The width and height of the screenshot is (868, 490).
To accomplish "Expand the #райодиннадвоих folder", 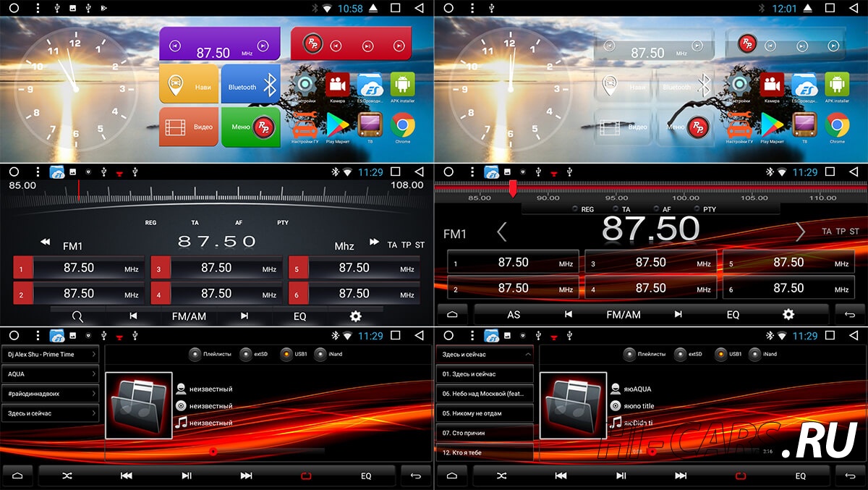I will (x=51, y=394).
